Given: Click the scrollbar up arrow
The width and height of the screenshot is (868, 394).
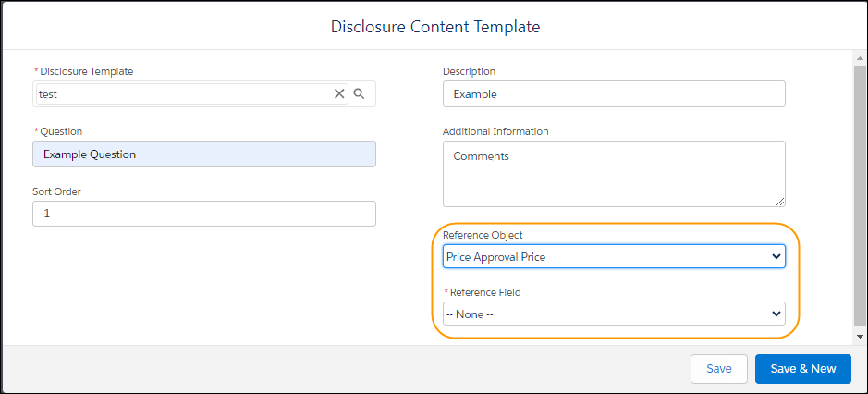Looking at the screenshot, I should [x=860, y=58].
